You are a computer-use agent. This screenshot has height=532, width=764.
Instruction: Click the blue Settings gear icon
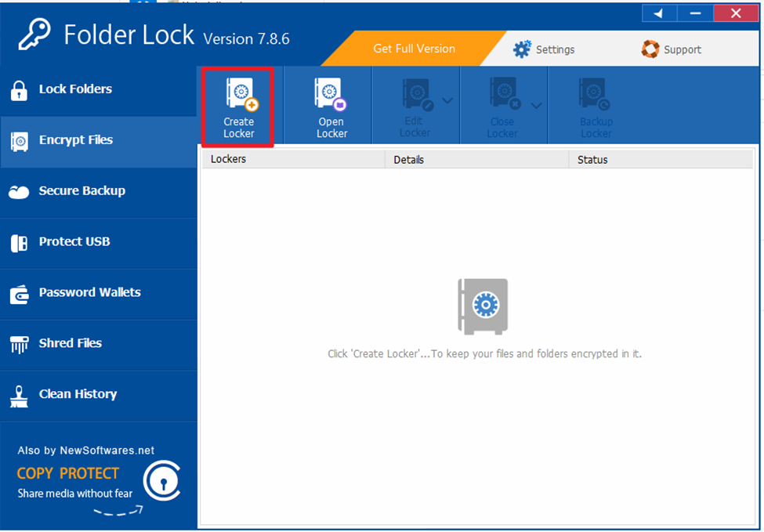522,49
